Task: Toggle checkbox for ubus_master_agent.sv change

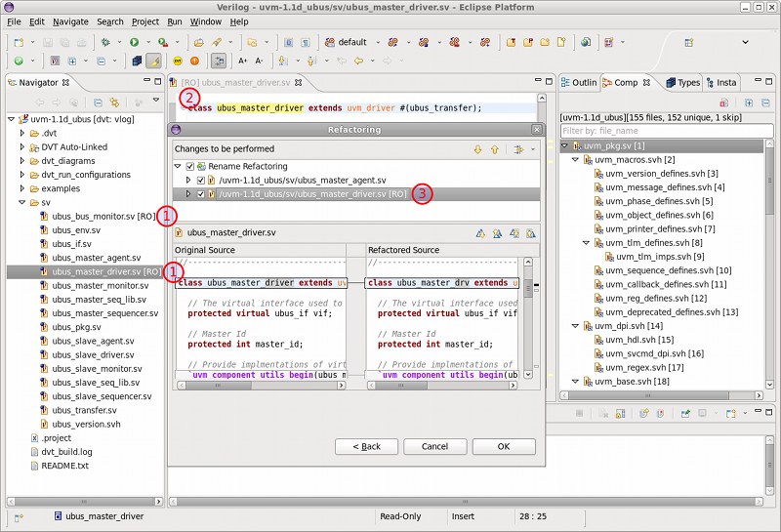Action: pos(202,181)
